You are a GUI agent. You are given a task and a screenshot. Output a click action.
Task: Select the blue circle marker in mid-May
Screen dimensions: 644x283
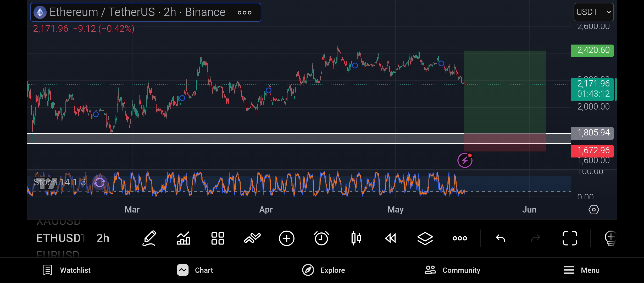point(441,63)
